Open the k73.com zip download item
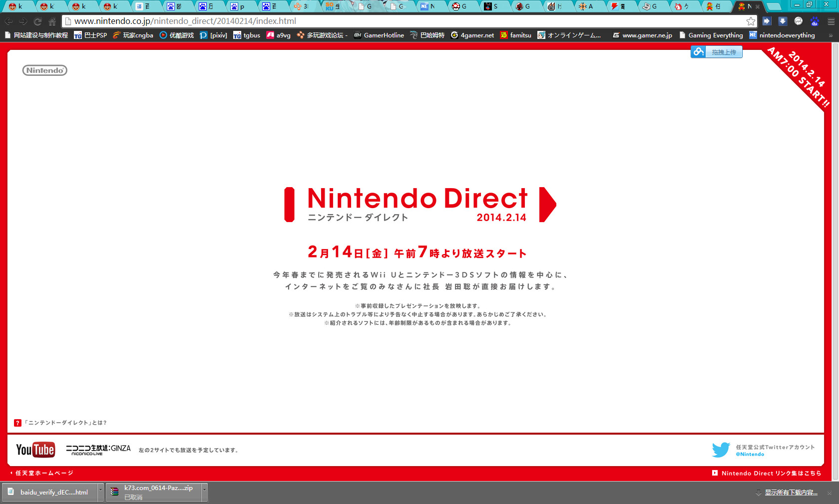Image resolution: width=839 pixels, height=504 pixels. coord(154,492)
